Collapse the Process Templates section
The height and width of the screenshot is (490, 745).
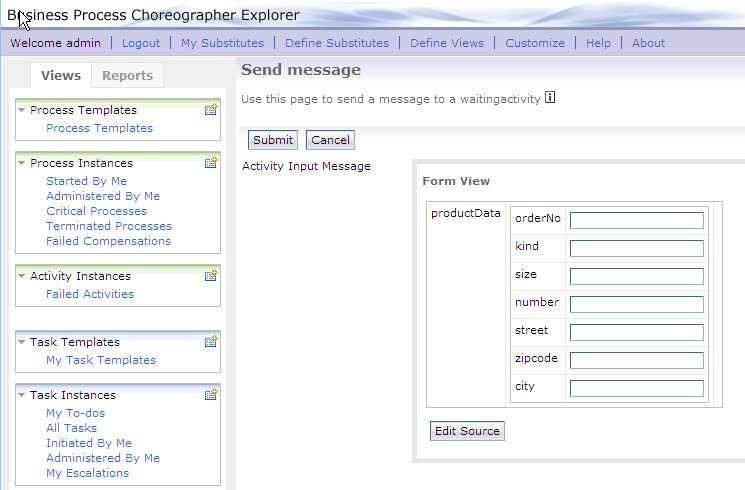point(21,110)
